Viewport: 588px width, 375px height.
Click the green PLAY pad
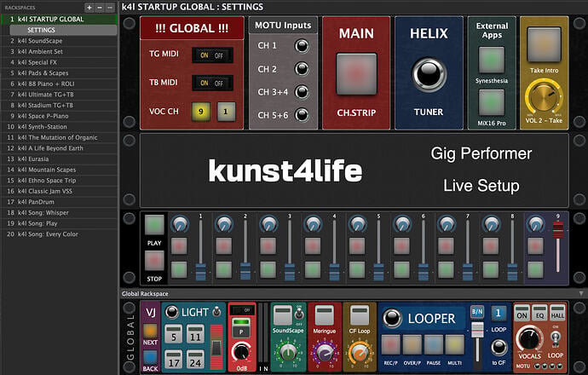[x=154, y=225]
